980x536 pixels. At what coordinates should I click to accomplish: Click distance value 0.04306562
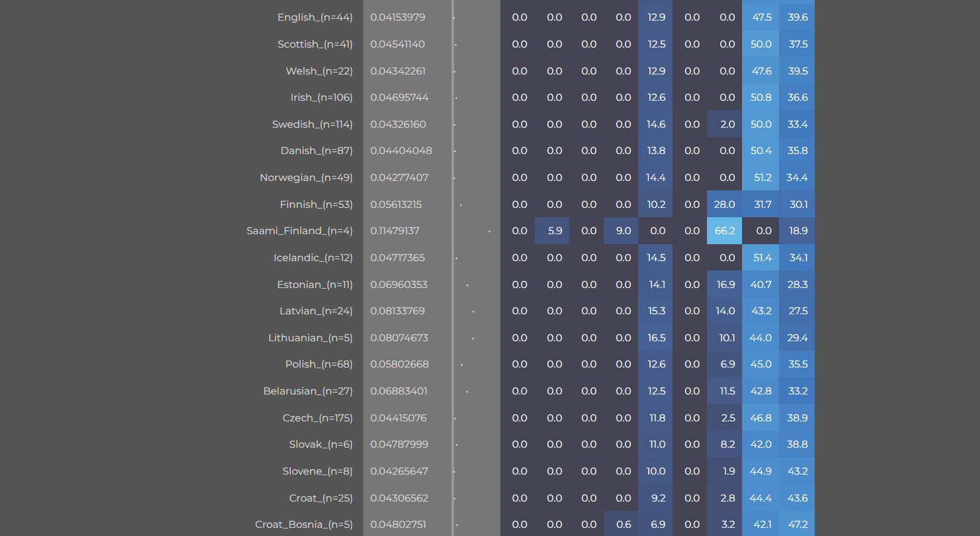(400, 498)
